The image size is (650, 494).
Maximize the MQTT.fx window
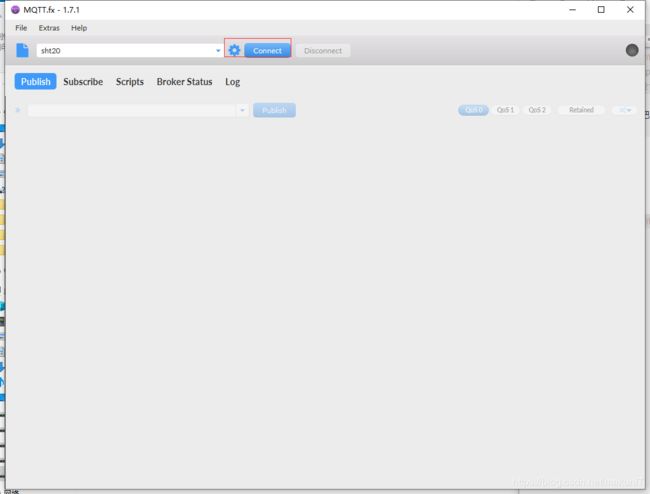[601, 10]
